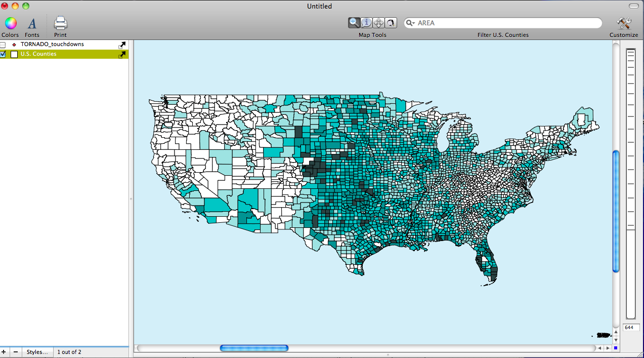Select the rotate/lasso map tool on far right
The width and height of the screenshot is (644, 358).
pos(391,23)
